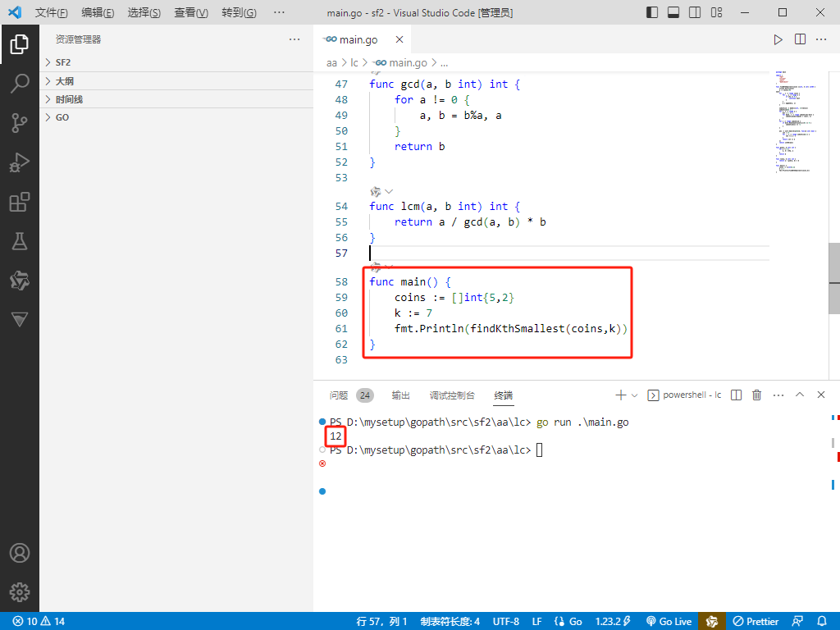
Task: Create a new terminal with plus icon
Action: pyautogui.click(x=620, y=395)
